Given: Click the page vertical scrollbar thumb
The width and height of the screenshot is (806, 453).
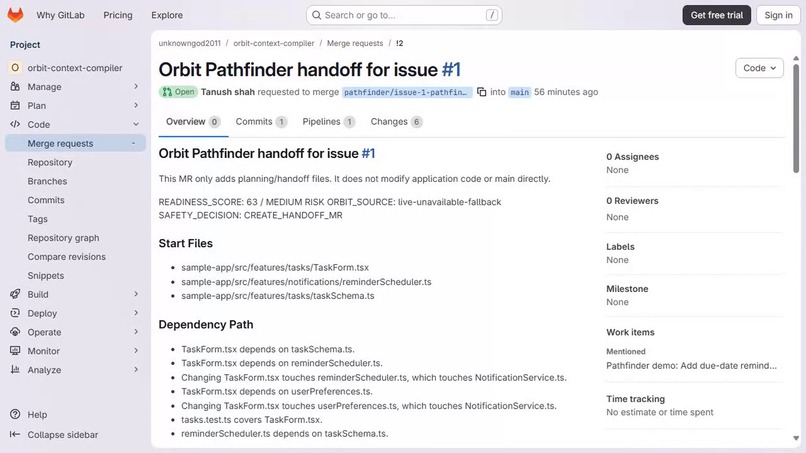Looking at the screenshot, I should pos(796,118).
